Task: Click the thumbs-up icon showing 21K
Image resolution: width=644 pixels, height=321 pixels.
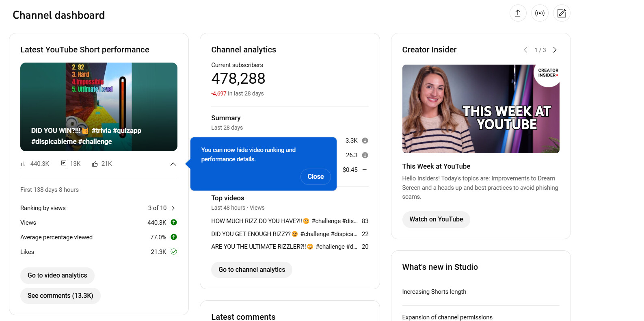Action: 95,164
